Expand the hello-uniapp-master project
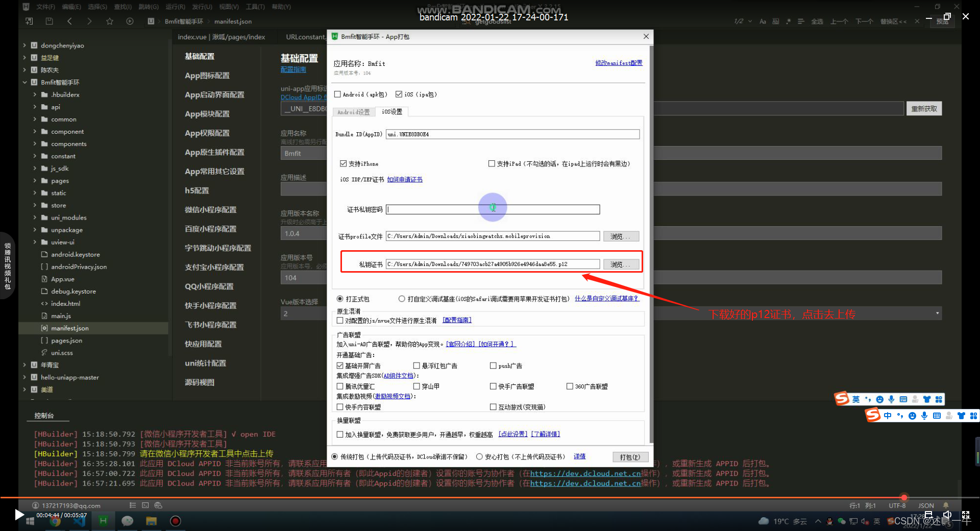This screenshot has width=980, height=531. coord(24,377)
